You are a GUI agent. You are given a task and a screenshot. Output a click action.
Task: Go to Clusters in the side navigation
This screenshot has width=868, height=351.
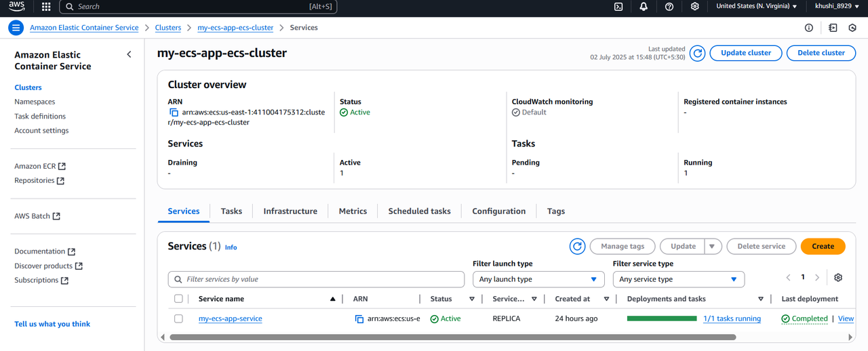[x=28, y=87]
